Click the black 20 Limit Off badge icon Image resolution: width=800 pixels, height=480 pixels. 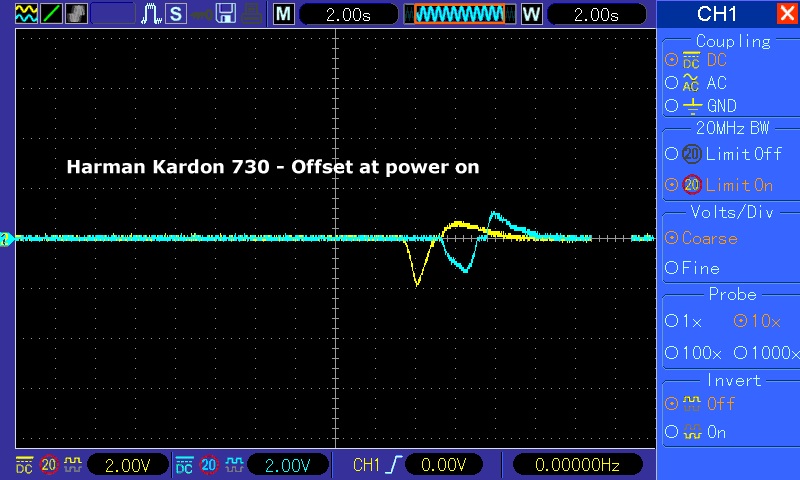coord(692,154)
